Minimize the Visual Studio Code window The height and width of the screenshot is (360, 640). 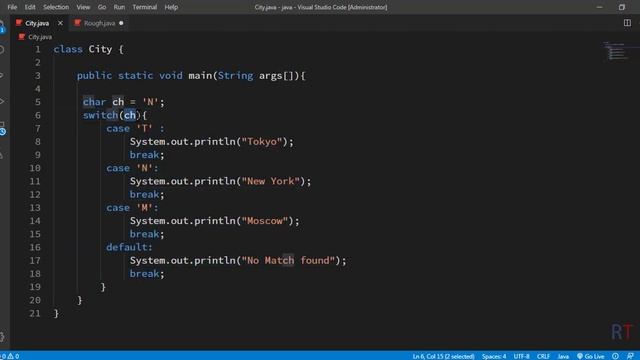pos(599,7)
